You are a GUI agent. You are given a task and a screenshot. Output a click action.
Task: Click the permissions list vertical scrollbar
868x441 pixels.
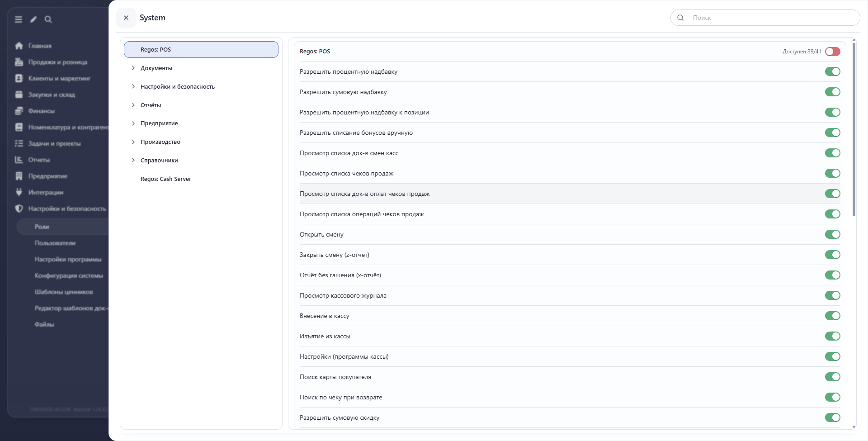point(854,130)
